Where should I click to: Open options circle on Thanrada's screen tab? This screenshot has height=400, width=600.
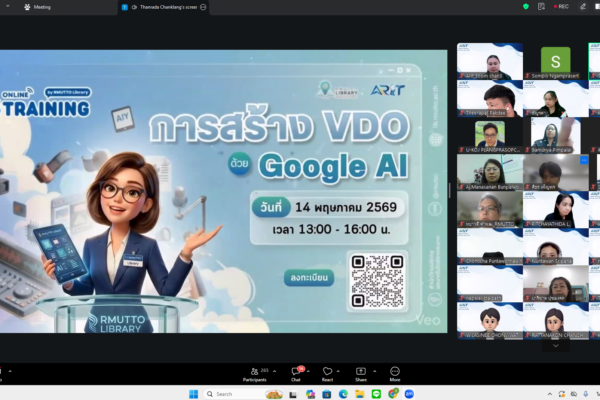pyautogui.click(x=203, y=7)
